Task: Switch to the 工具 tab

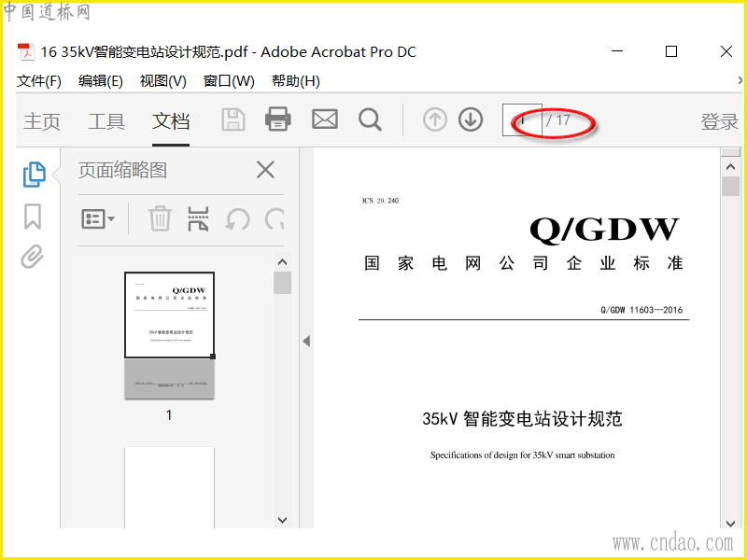Action: pyautogui.click(x=106, y=121)
